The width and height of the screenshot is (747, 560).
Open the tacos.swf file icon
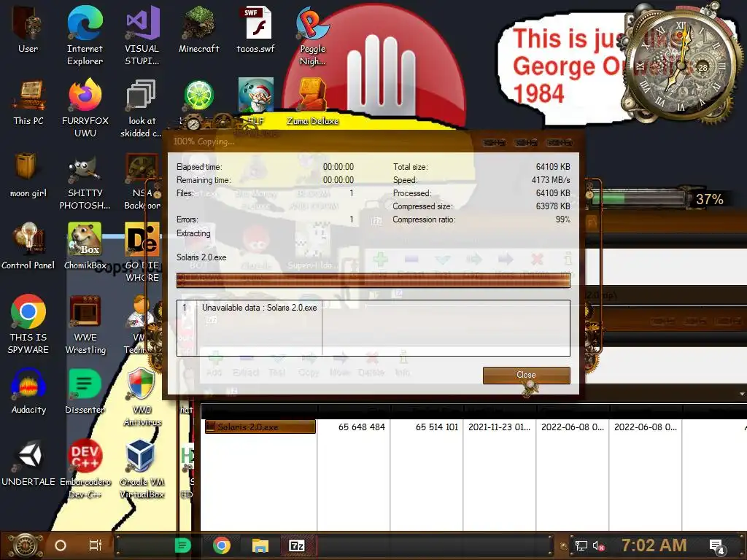256,29
